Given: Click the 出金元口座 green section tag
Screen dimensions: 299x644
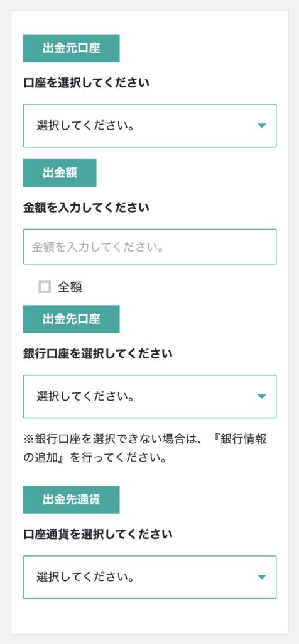Looking at the screenshot, I should (x=72, y=48).
